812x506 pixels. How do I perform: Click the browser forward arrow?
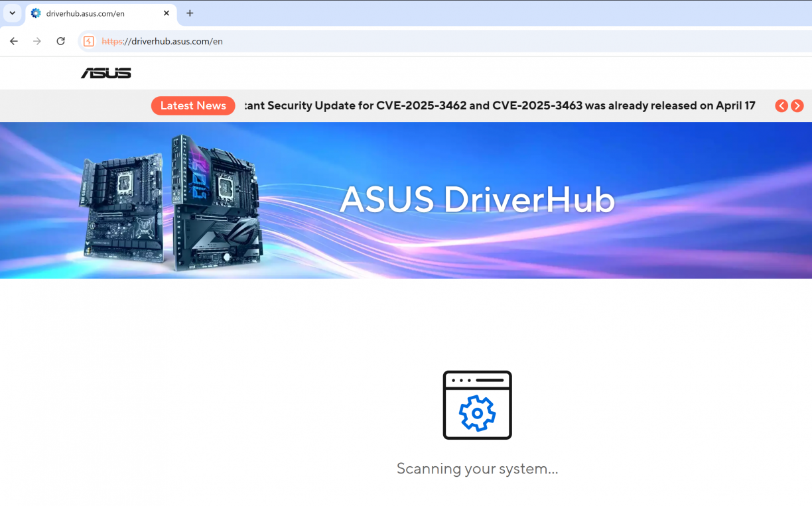[37, 41]
